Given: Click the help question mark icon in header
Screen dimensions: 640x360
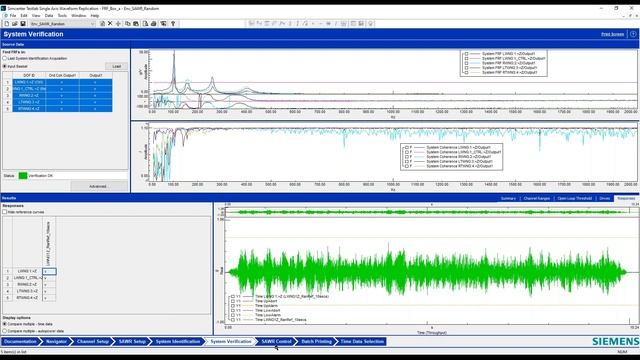Looking at the screenshot, I should pyautogui.click(x=633, y=34).
